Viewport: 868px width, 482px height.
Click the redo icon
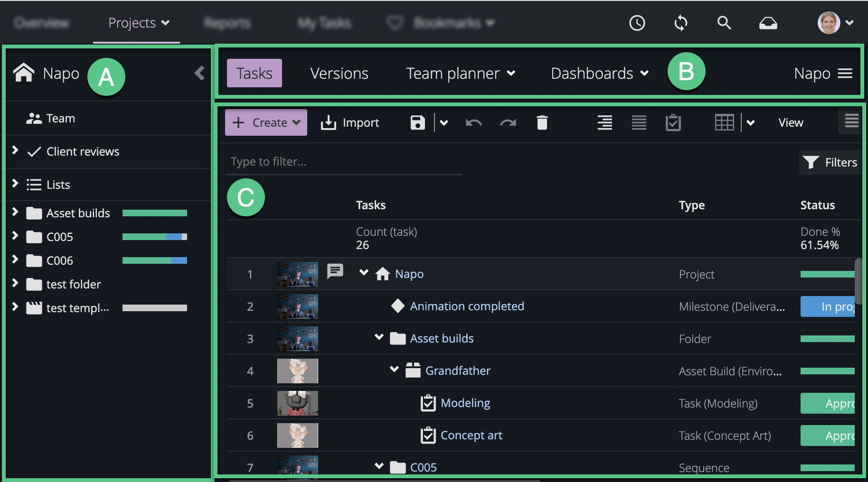[x=508, y=122]
